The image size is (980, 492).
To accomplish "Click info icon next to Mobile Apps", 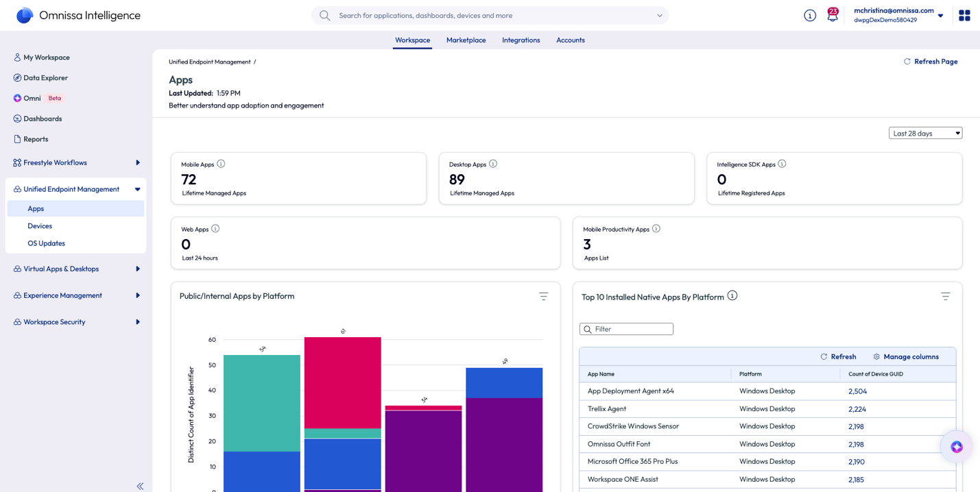I will [x=221, y=164].
